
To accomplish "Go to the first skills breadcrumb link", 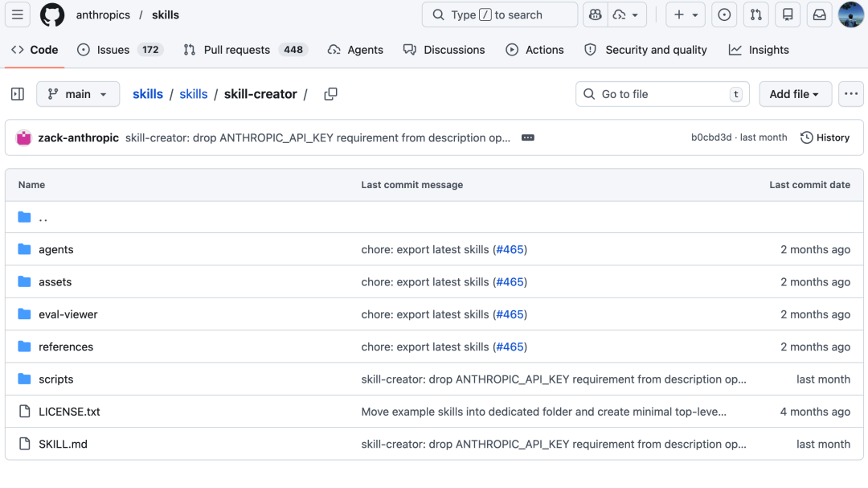I will click(148, 94).
